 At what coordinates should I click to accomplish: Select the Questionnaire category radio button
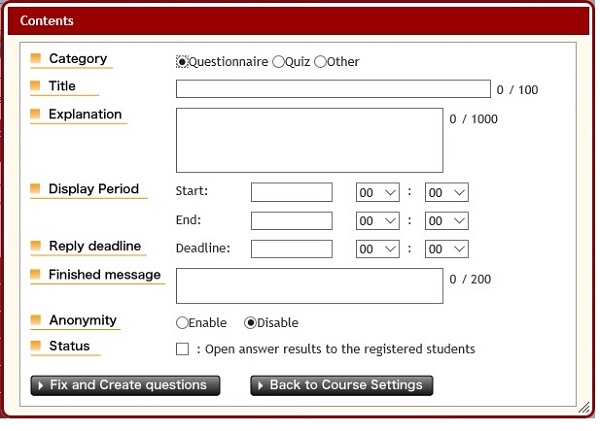pos(182,62)
